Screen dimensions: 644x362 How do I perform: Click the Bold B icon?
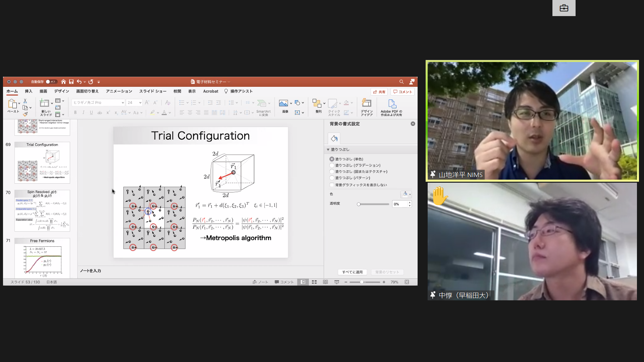(75, 113)
